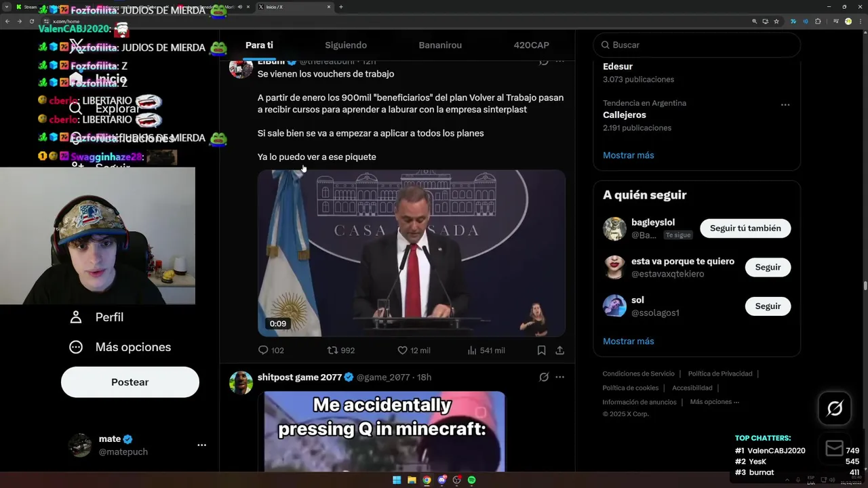Screen dimensions: 868x488
Task: Like the tweet with 12 mil likes
Action: click(414, 350)
